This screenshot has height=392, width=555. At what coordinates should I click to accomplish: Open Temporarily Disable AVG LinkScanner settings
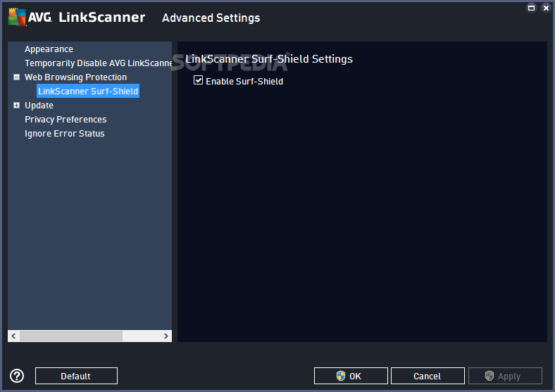98,63
